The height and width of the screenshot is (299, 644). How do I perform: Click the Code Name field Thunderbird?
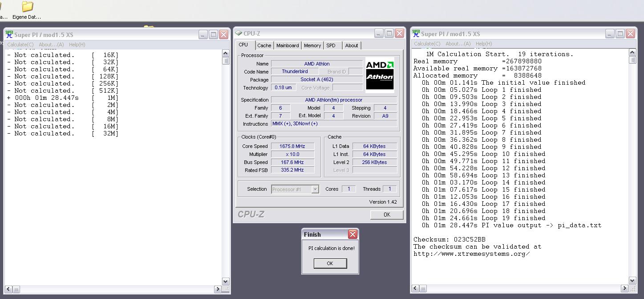(x=295, y=71)
